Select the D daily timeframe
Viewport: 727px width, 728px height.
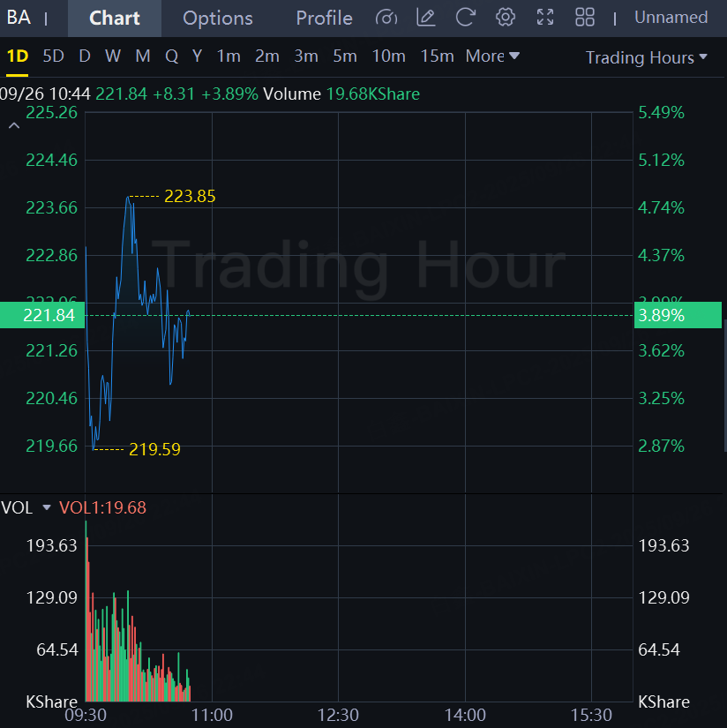[85, 56]
